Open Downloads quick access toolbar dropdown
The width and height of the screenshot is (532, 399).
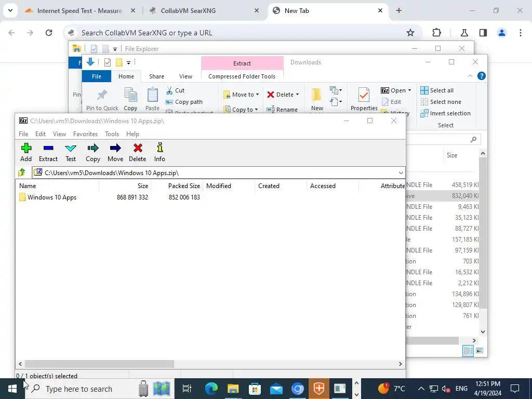[x=128, y=62]
